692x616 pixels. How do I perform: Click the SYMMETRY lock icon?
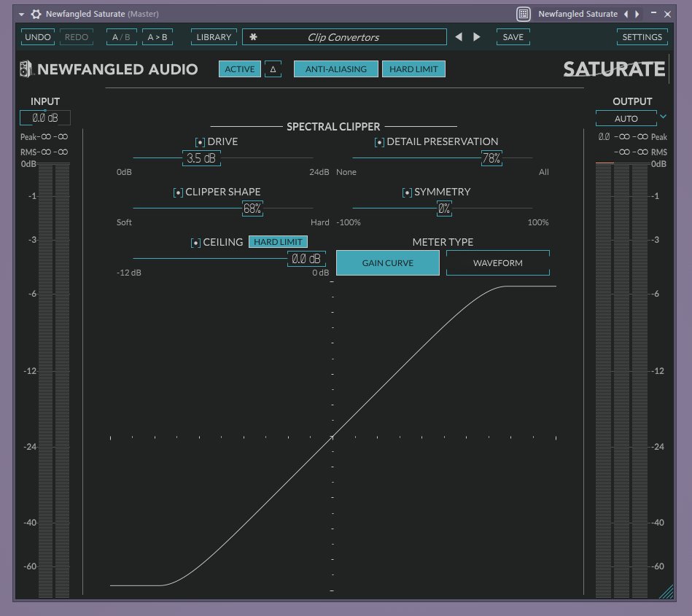(407, 192)
